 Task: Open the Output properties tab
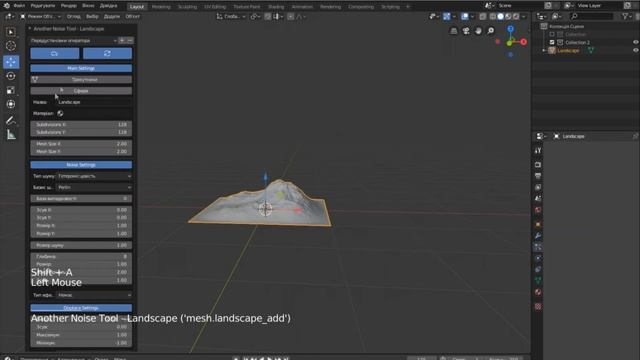click(x=538, y=176)
